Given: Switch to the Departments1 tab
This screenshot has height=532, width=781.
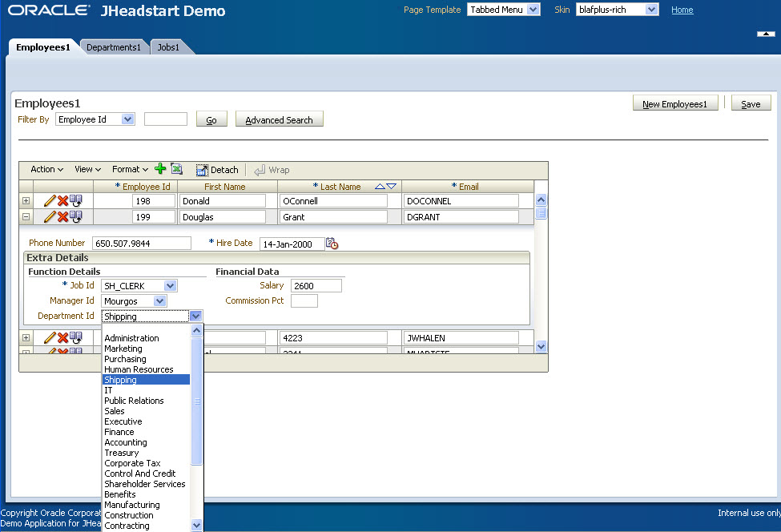Looking at the screenshot, I should click(x=114, y=47).
